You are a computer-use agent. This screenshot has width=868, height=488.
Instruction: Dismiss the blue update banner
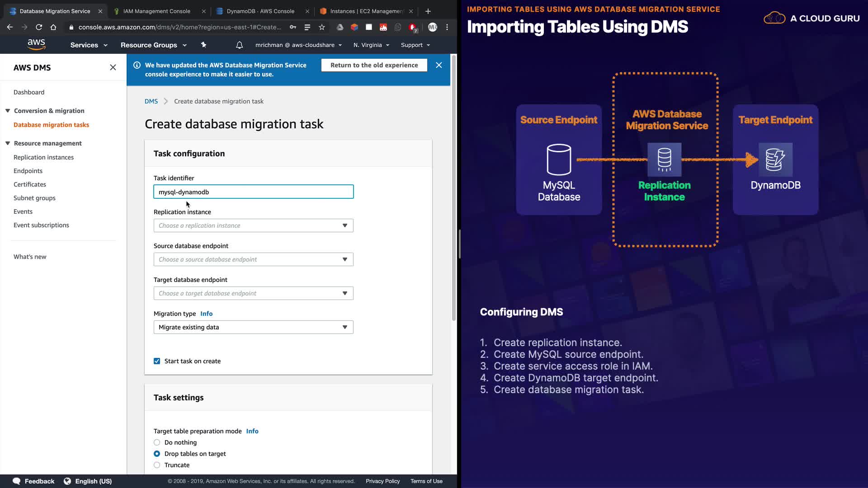(439, 65)
